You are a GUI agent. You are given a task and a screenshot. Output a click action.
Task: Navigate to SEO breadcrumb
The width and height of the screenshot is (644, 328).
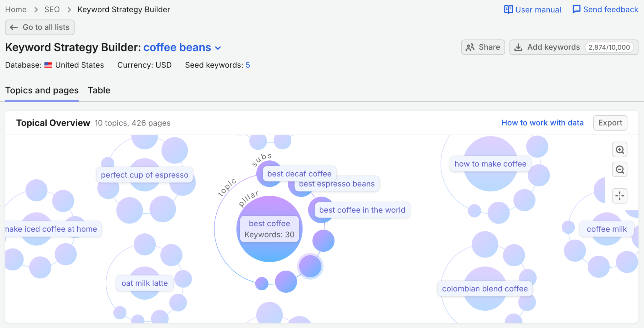52,9
